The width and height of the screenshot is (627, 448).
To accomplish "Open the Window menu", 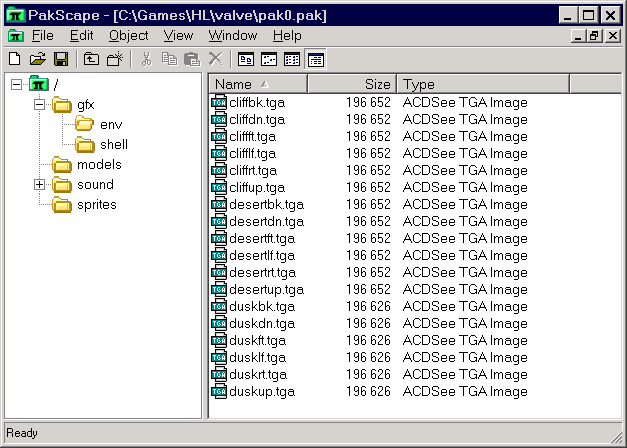I will (x=232, y=35).
